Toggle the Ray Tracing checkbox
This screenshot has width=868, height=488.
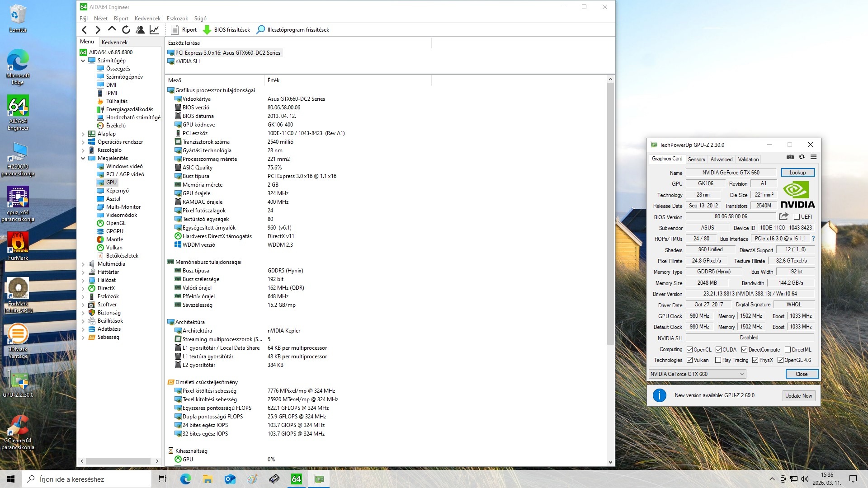718,360
